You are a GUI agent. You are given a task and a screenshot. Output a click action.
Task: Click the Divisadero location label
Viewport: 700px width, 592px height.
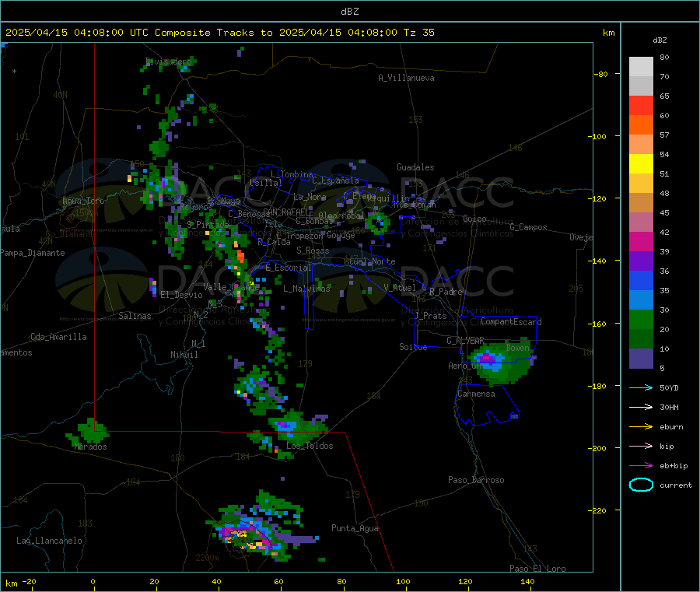169,61
